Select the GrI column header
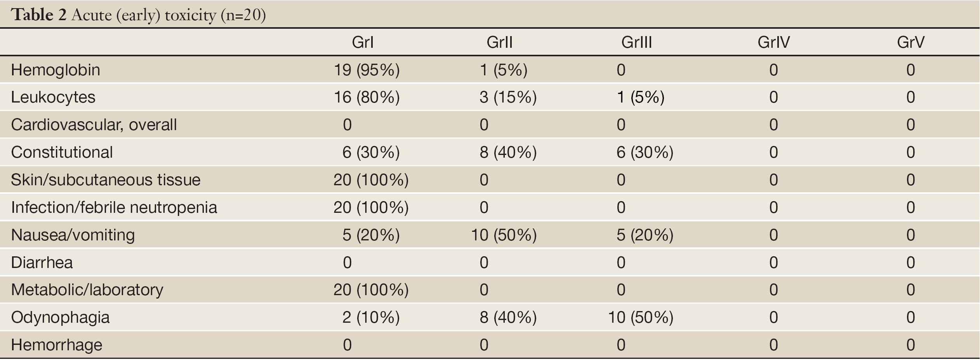The width and height of the screenshot is (980, 360). pos(363,42)
